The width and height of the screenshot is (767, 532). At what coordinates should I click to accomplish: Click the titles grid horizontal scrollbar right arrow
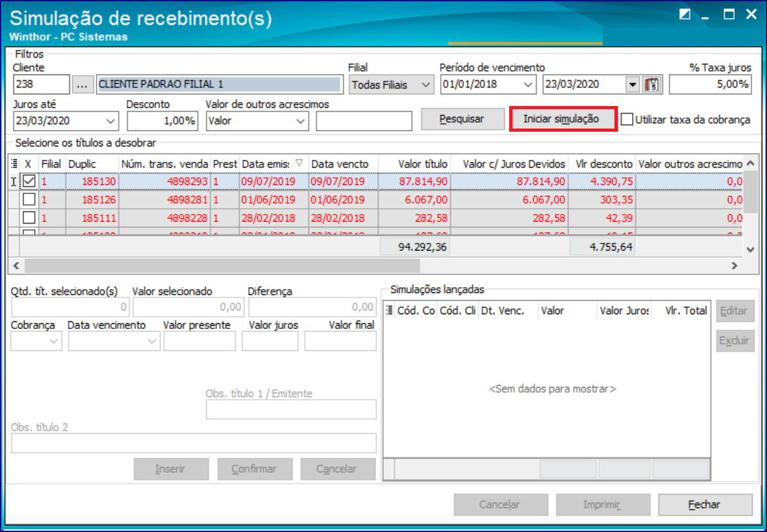click(734, 265)
